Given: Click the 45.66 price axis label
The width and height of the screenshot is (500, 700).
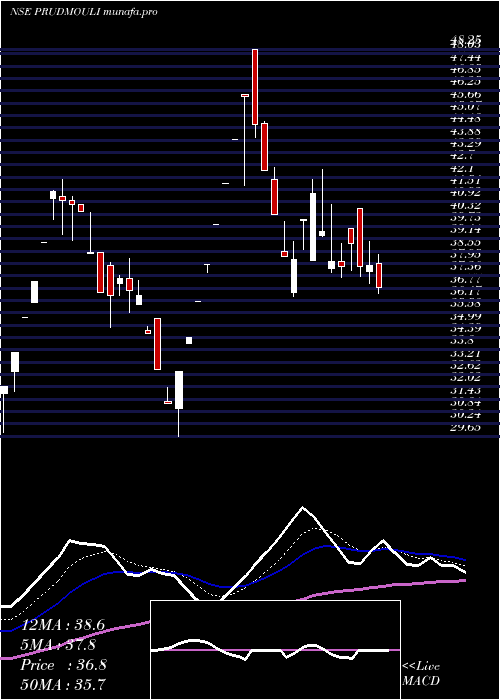Looking at the screenshot, I should (x=465, y=95).
